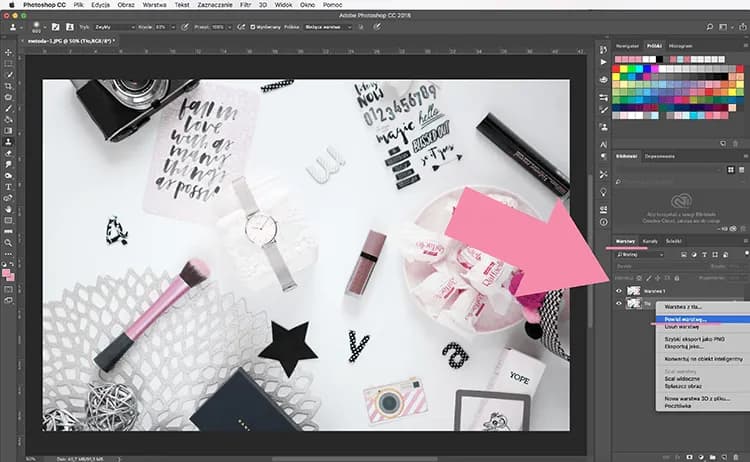Switch to the Ścieżki tab
Viewport: 750px width, 462px height.
click(x=675, y=241)
